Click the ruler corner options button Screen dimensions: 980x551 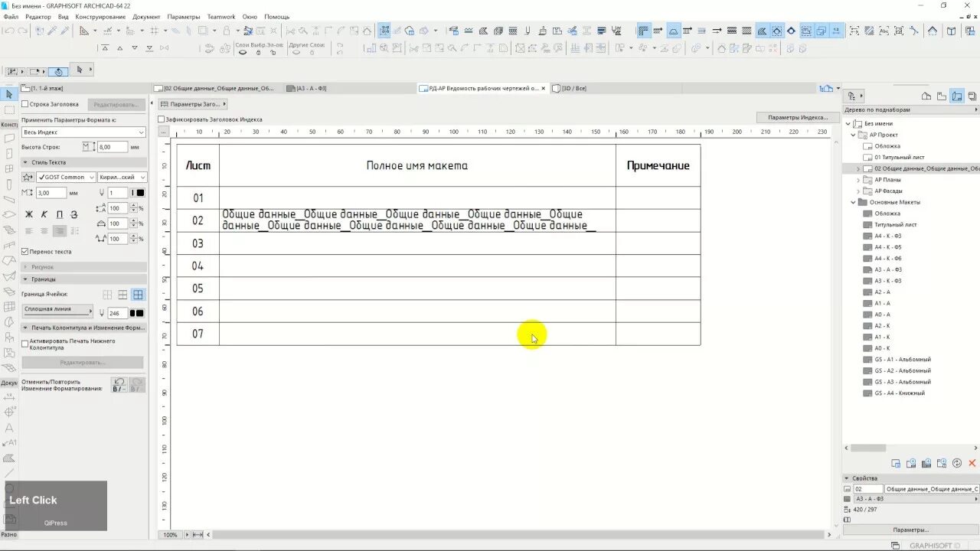pyautogui.click(x=163, y=132)
